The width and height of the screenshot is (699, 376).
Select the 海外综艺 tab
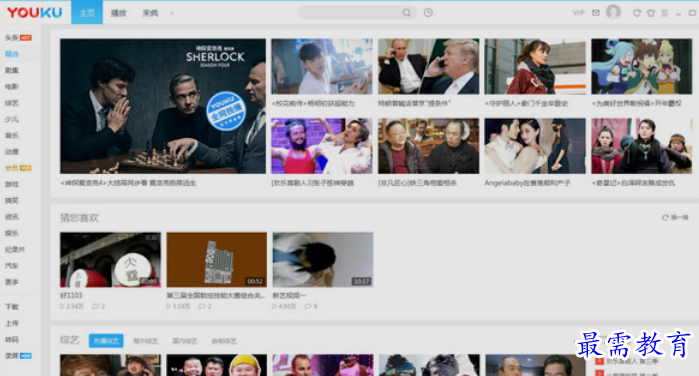pyautogui.click(x=145, y=341)
